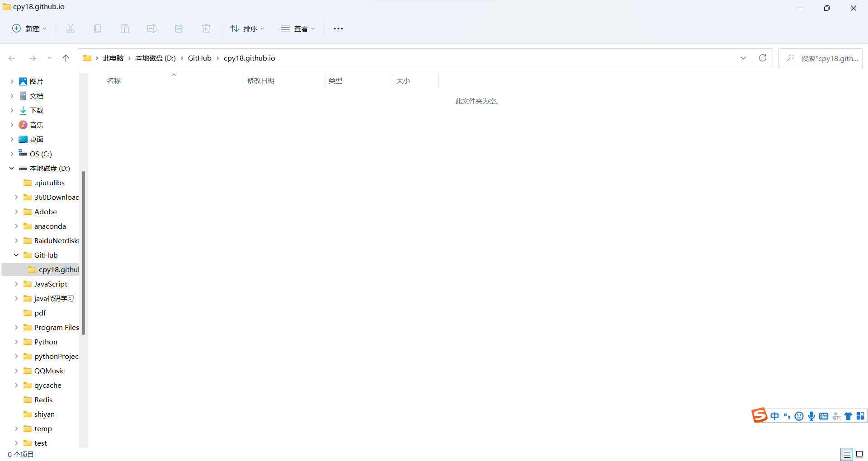Start Sogou voice input
This screenshot has height=461, width=868.
811,416
